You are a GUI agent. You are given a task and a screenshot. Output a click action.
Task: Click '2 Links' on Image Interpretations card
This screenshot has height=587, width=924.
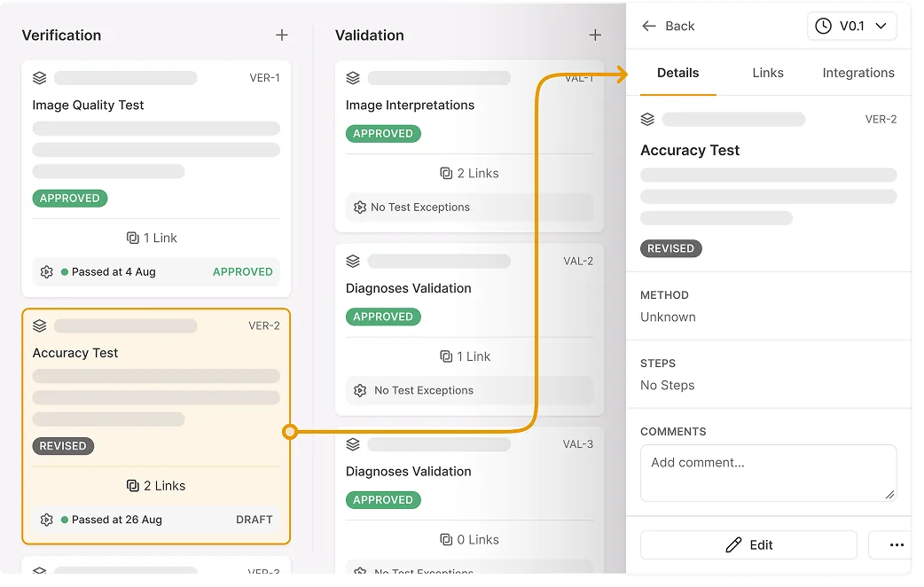coord(478,173)
